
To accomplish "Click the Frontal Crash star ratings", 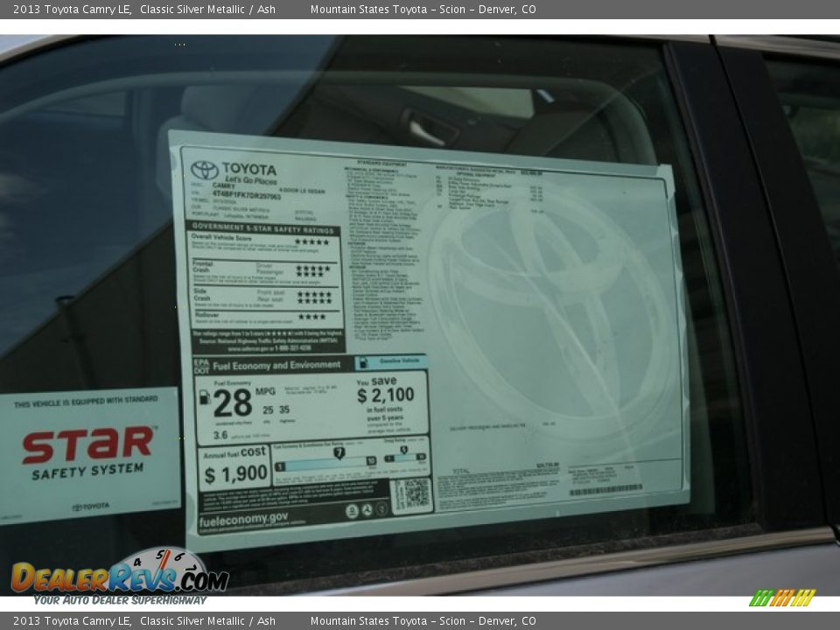I will coord(313,271).
